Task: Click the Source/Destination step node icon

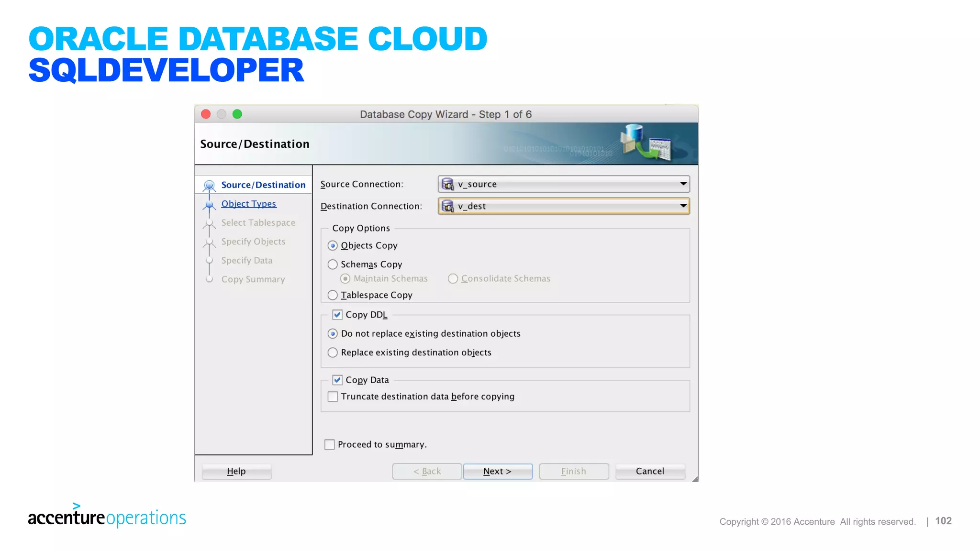Action: click(x=209, y=185)
